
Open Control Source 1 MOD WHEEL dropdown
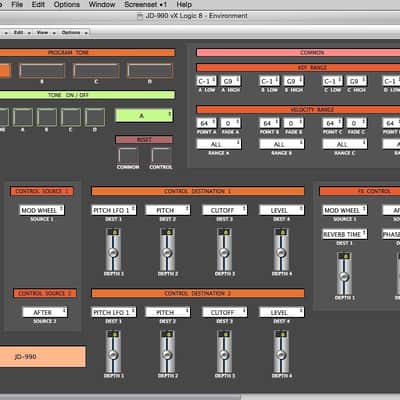coord(42,210)
